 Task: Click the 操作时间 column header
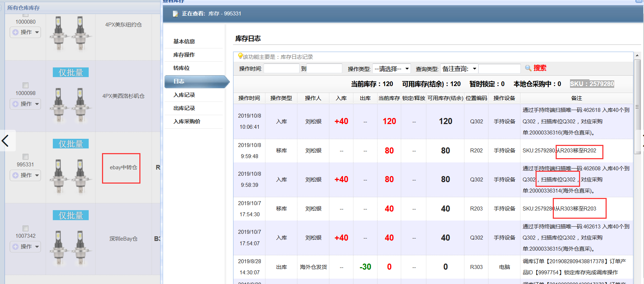(249, 98)
